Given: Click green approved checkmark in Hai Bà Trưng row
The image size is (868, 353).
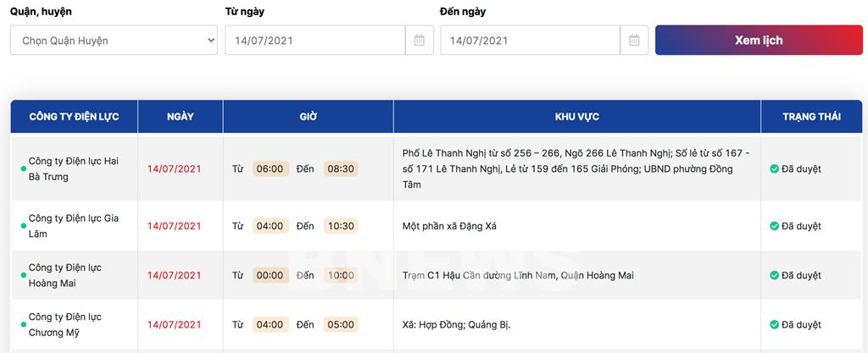Looking at the screenshot, I should pos(774,169).
